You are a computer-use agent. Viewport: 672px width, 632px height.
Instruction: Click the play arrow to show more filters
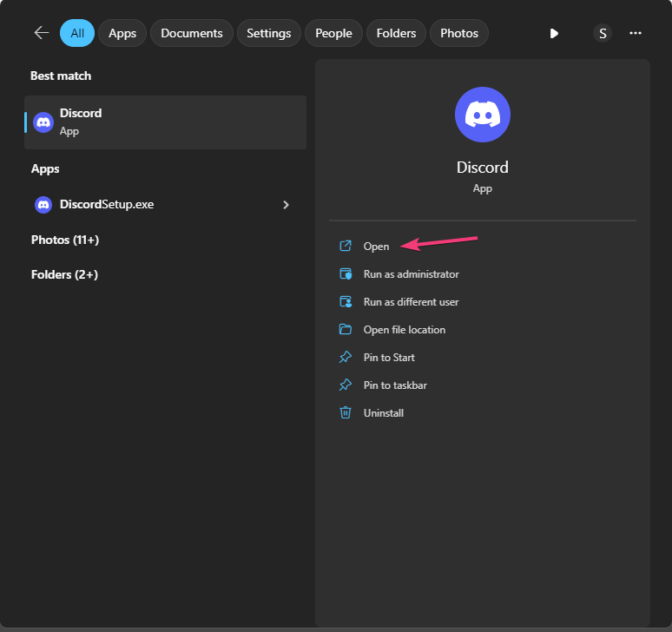554,33
